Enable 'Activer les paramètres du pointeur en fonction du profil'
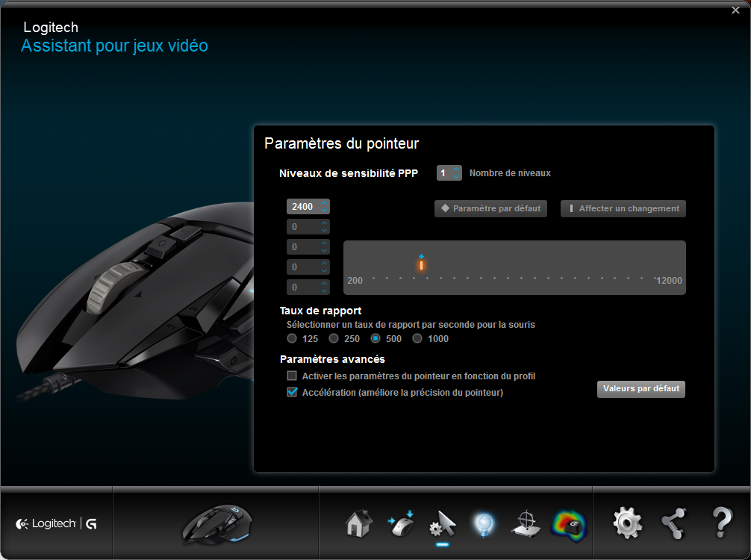The height and width of the screenshot is (560, 751). (x=292, y=376)
